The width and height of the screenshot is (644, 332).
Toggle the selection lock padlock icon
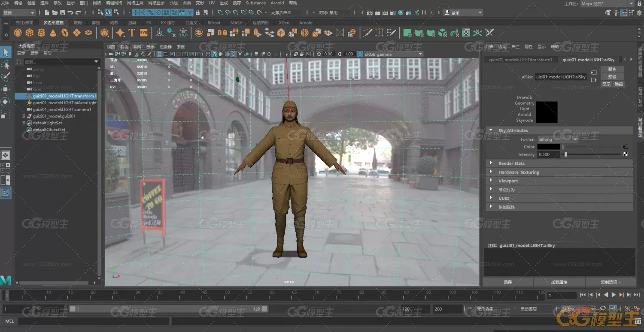197,13
